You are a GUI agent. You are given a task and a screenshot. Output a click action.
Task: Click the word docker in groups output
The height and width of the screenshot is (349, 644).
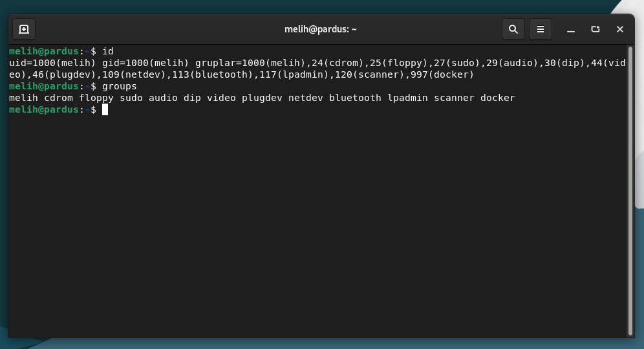click(498, 98)
